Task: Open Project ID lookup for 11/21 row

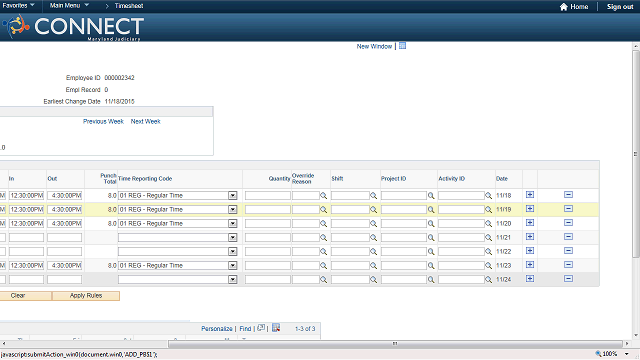Action: 431,238
